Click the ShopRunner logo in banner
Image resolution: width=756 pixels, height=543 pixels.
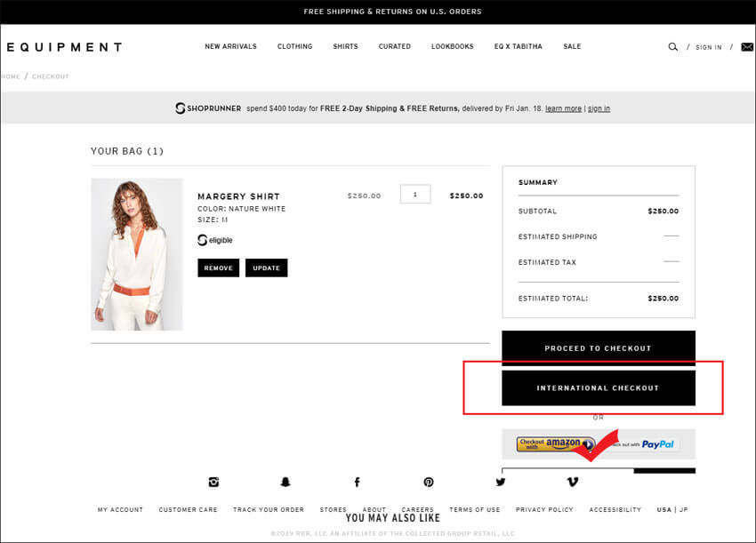(x=208, y=108)
